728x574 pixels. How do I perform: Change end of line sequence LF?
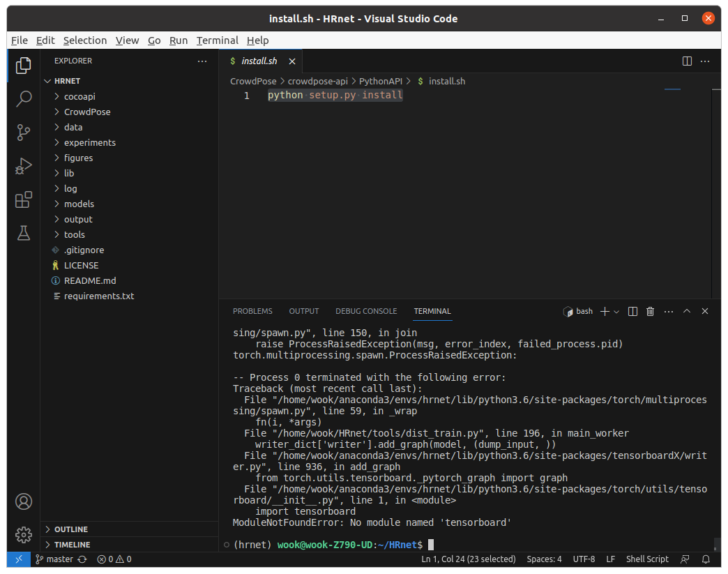click(x=610, y=559)
